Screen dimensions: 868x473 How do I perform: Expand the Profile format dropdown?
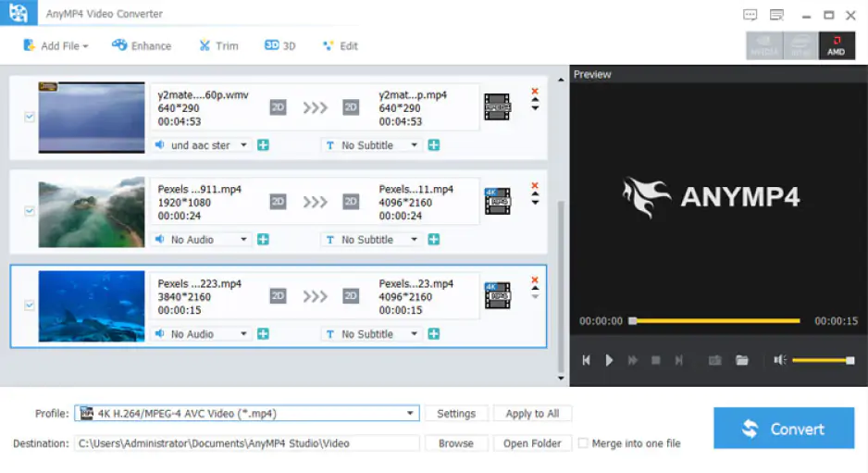[410, 414]
